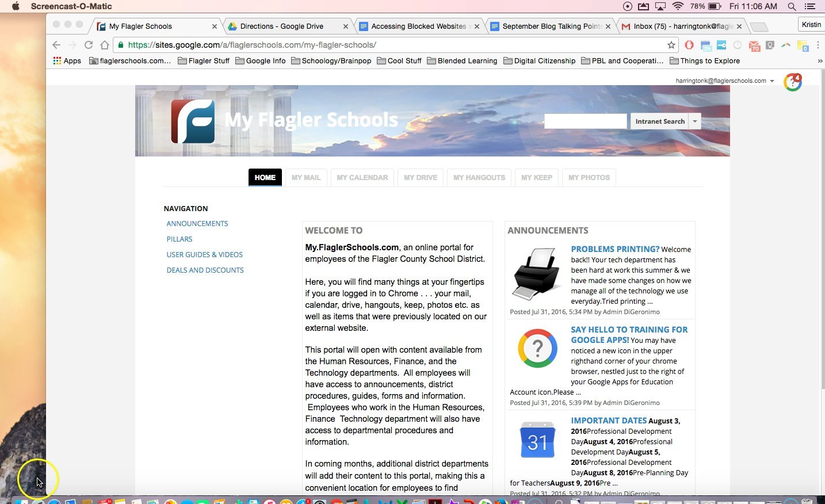Open the MY PHOTOS tab

589,177
